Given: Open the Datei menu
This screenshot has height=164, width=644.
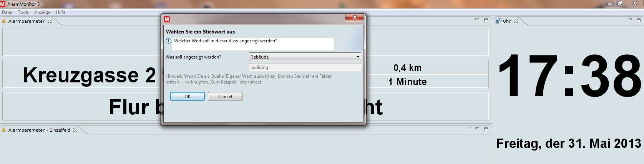Looking at the screenshot, I should (x=7, y=12).
